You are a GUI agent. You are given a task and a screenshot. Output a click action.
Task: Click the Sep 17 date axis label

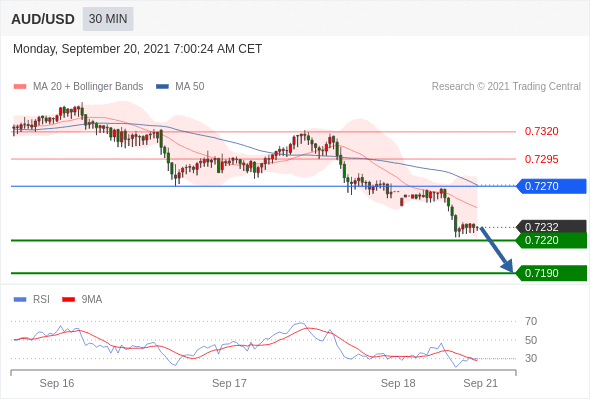pos(229,383)
